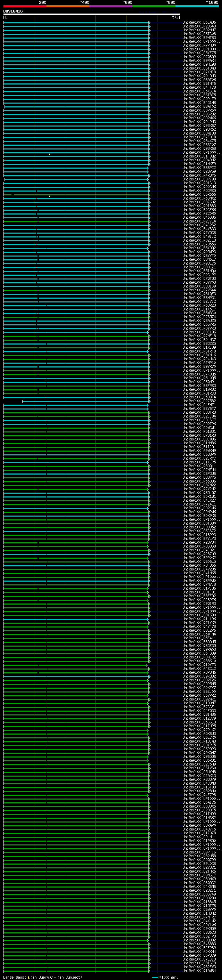Viewport: 222px width, 980px height.
Task: Click the red 20% identity legend bar
Action: point(25,6)
